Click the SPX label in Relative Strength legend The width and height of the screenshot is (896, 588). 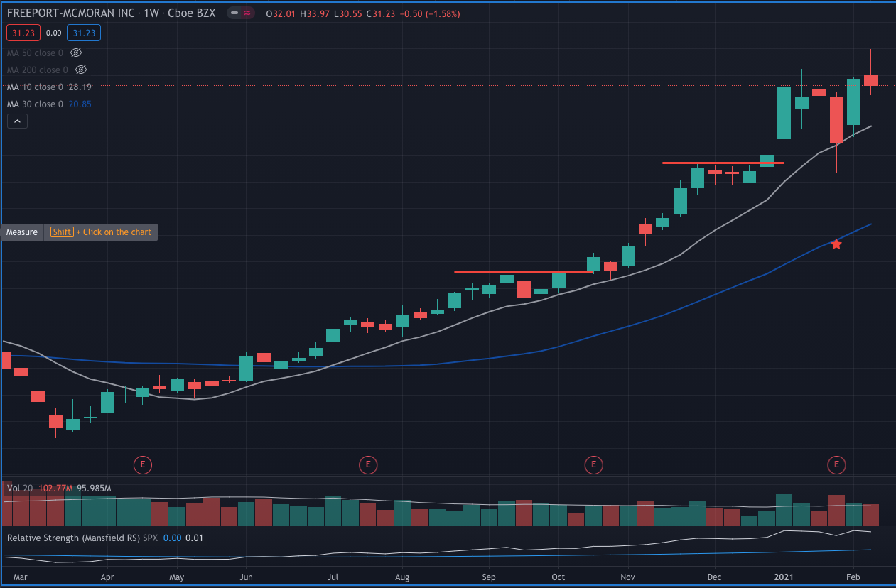(151, 538)
